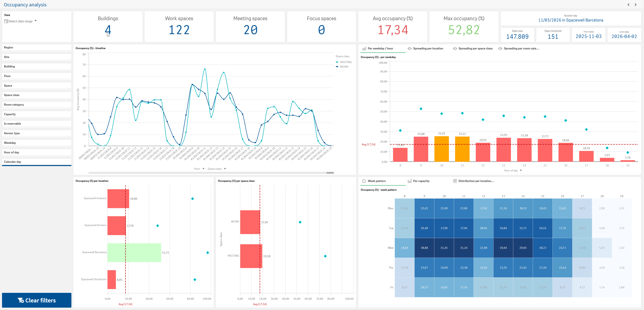This screenshot has width=644, height=310.
Task: Open the Hour dimension dropdown under timeline
Action: [199, 169]
